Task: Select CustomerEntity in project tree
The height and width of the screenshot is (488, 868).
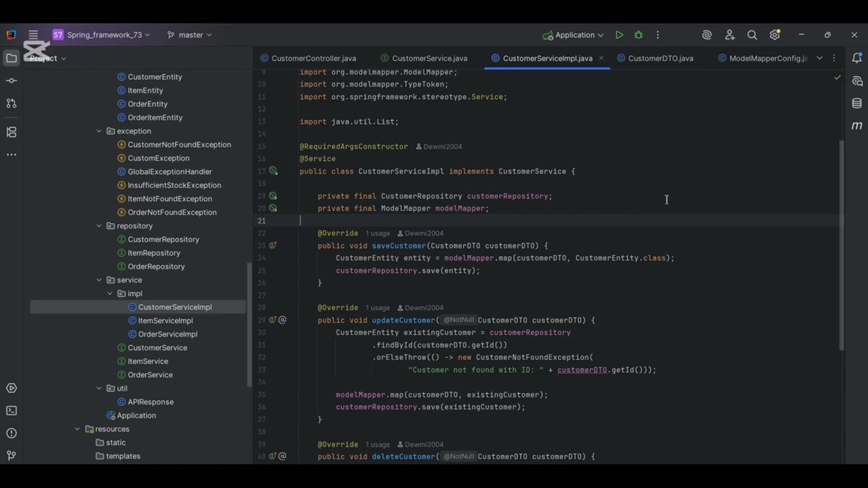Action: 155,77
